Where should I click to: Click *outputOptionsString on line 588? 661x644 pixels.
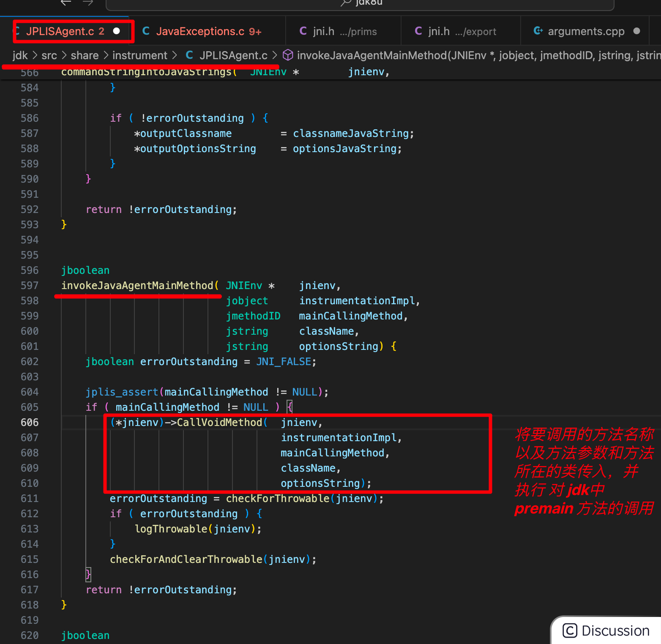coord(195,148)
